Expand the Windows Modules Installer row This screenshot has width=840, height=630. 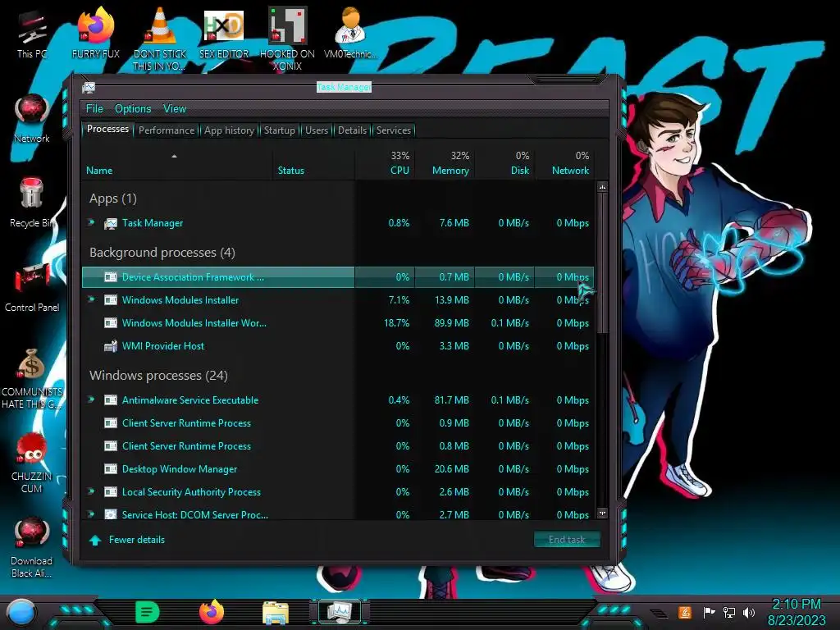[92, 299]
